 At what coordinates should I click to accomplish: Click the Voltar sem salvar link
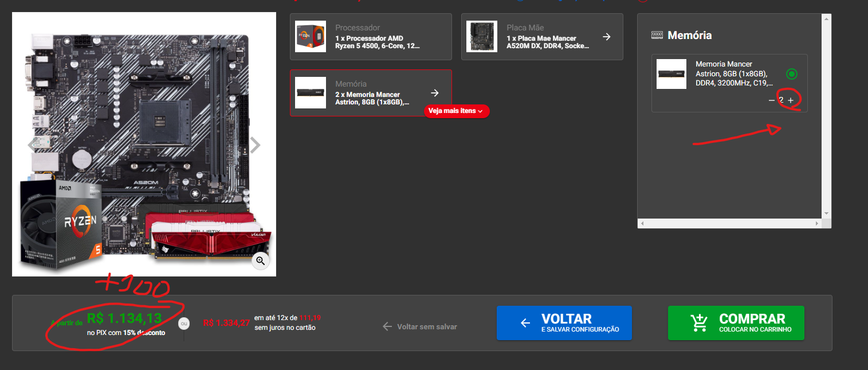coord(420,326)
